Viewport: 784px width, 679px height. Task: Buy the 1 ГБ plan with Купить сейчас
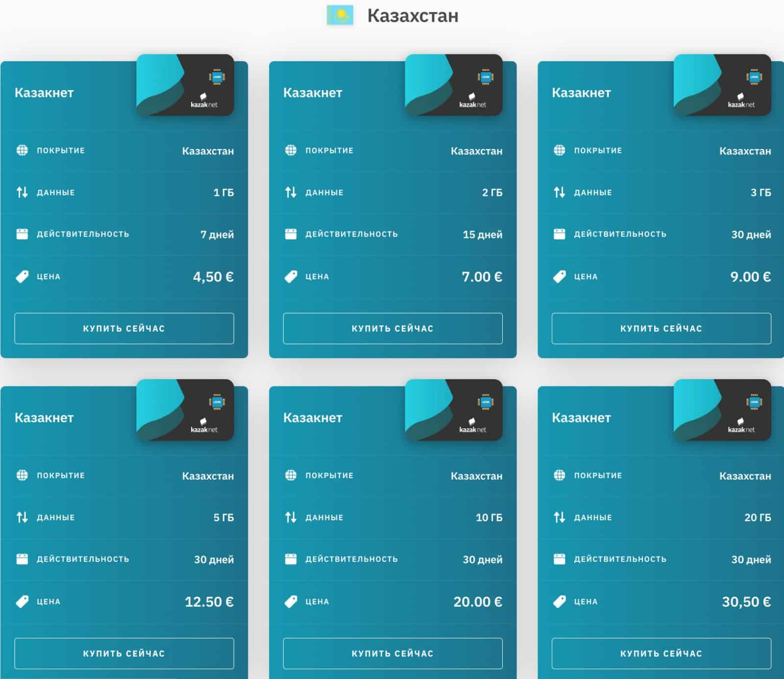pos(124,328)
